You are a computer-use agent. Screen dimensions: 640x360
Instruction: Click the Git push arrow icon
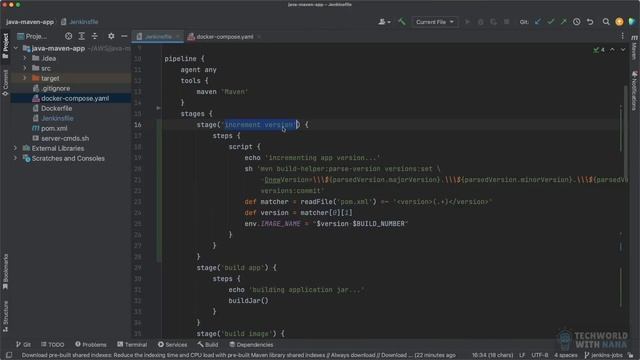click(x=564, y=22)
